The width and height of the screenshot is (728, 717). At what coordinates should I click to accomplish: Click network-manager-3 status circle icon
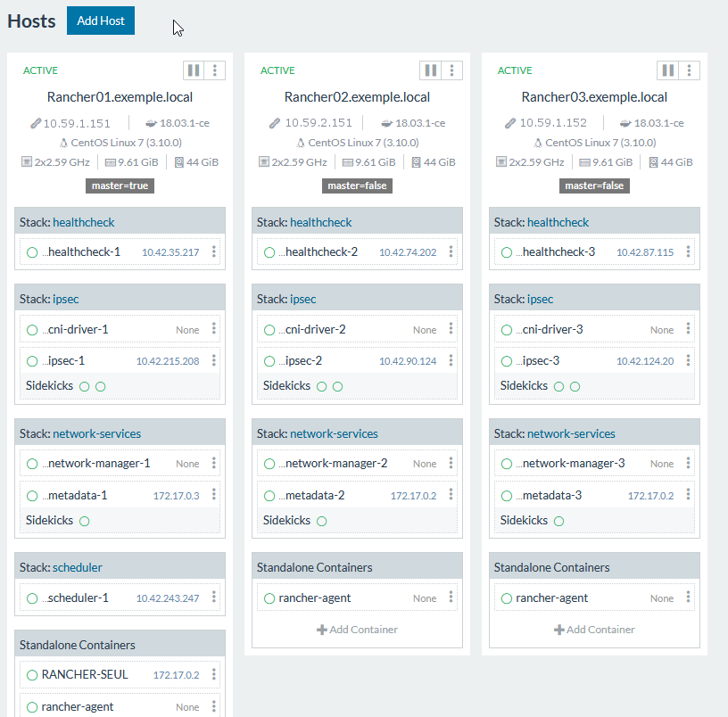tap(507, 464)
